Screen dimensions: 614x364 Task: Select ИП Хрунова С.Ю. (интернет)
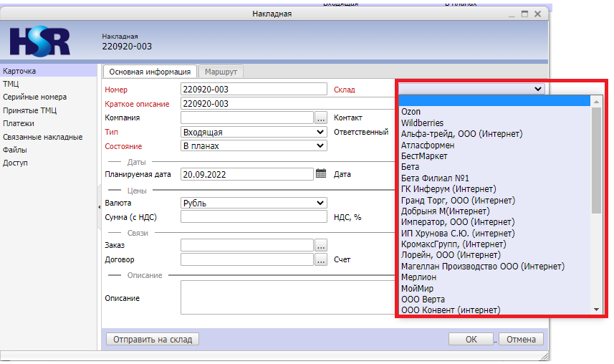point(494,233)
